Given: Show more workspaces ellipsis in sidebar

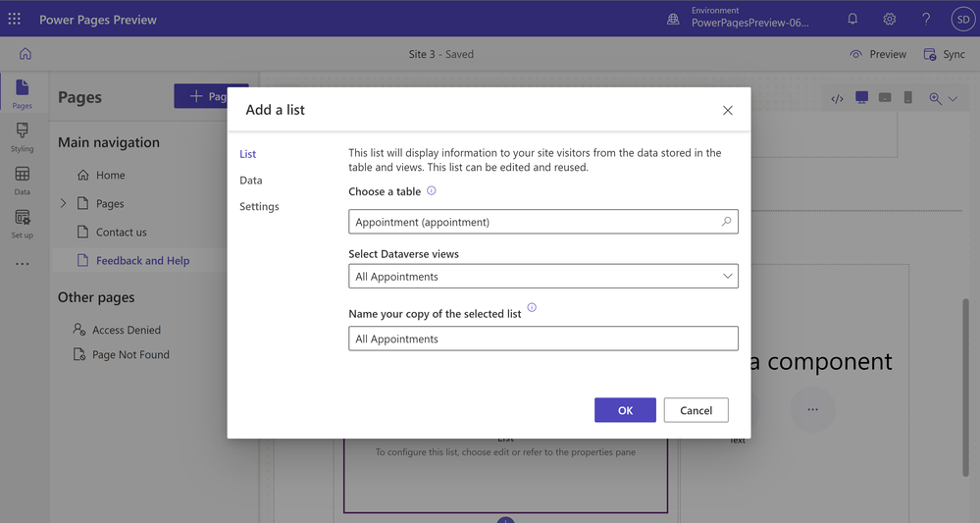Looking at the screenshot, I should tap(22, 264).
